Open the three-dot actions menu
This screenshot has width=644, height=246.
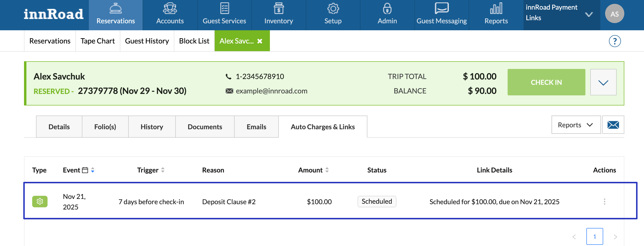604,202
